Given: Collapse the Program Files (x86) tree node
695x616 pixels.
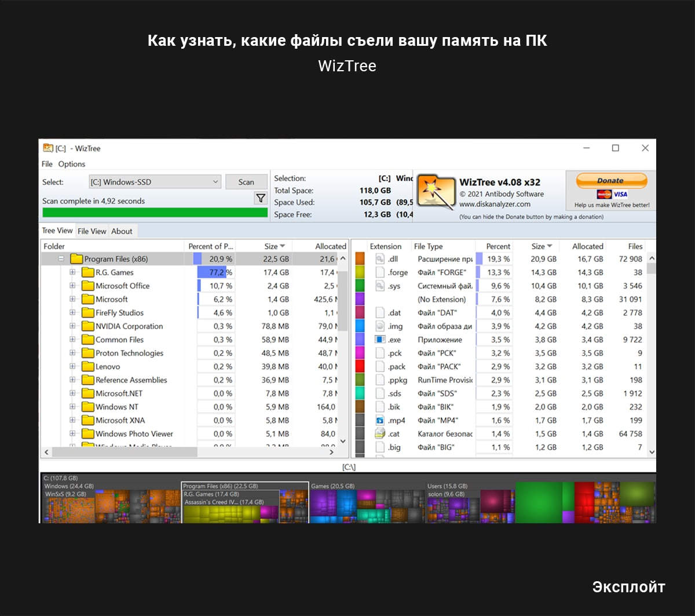Looking at the screenshot, I should [61, 259].
